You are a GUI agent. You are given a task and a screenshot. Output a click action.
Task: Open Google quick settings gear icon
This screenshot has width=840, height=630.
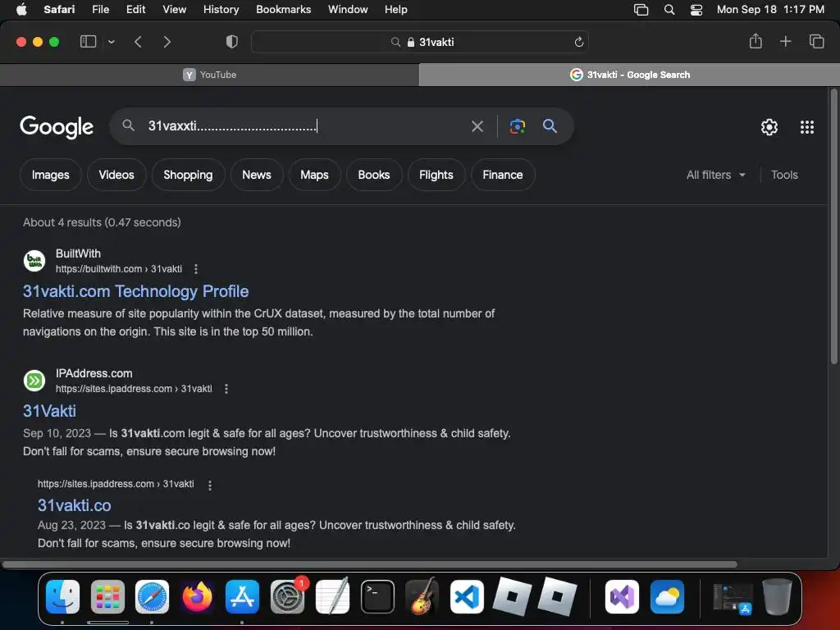coord(769,127)
